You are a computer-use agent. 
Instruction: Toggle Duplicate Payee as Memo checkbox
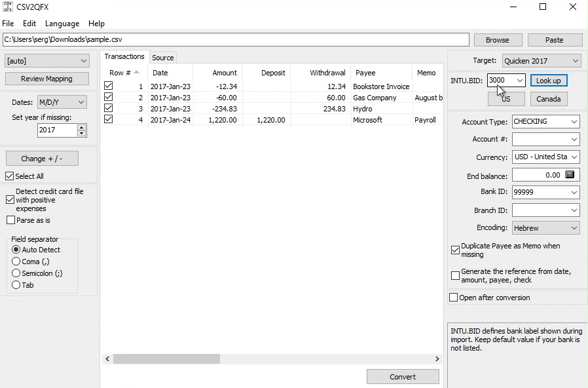coord(455,250)
